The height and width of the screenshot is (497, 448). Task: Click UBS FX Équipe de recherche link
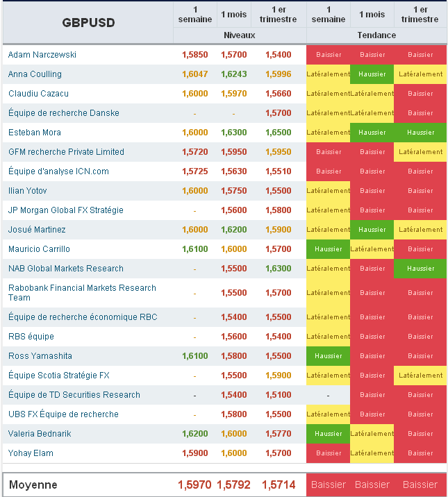click(x=63, y=414)
